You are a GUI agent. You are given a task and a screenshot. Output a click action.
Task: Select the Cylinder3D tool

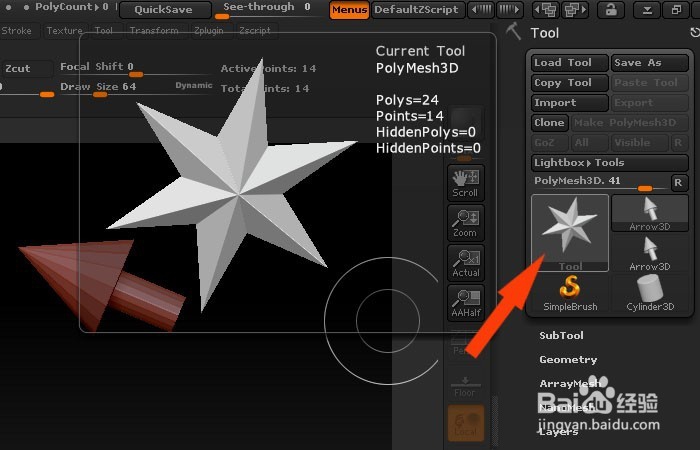pyautogui.click(x=650, y=293)
